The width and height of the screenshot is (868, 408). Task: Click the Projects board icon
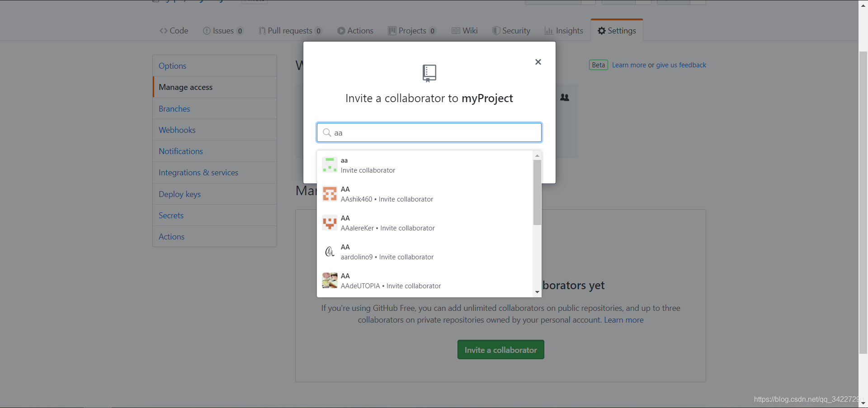coord(392,31)
